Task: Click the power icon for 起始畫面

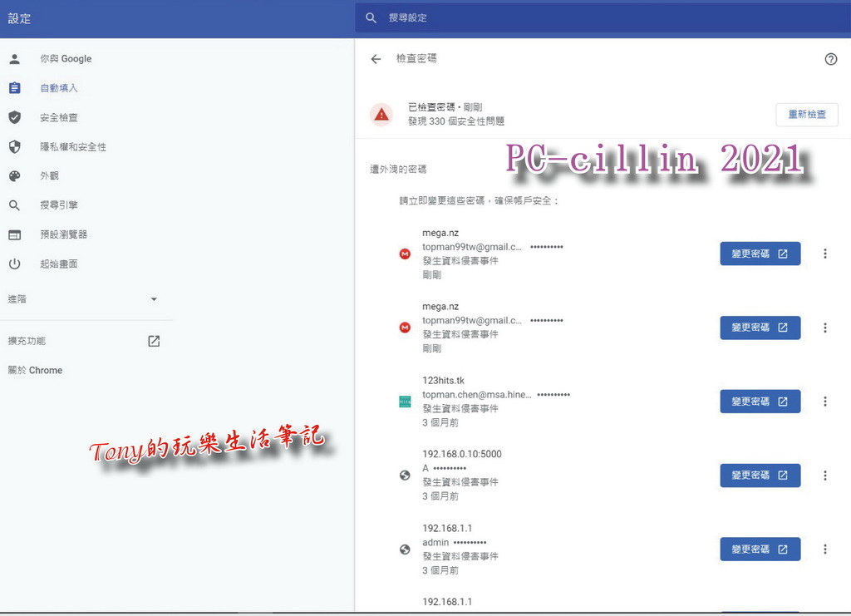Action: click(x=15, y=264)
